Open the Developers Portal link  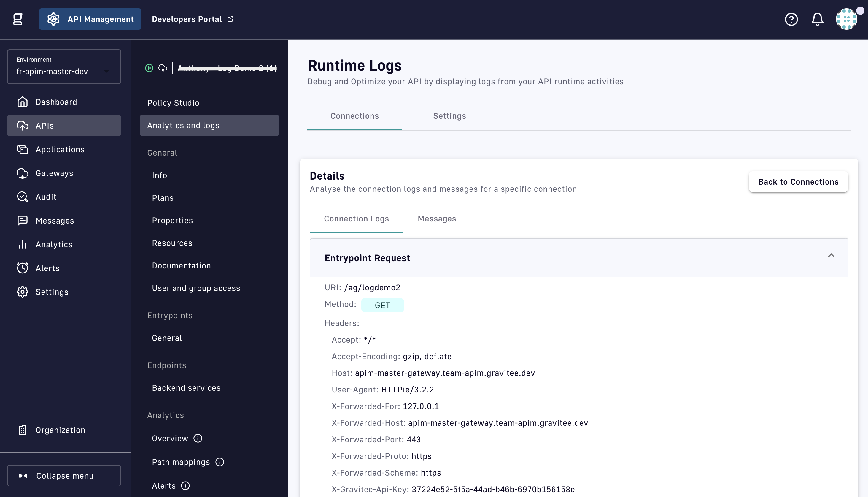point(192,19)
